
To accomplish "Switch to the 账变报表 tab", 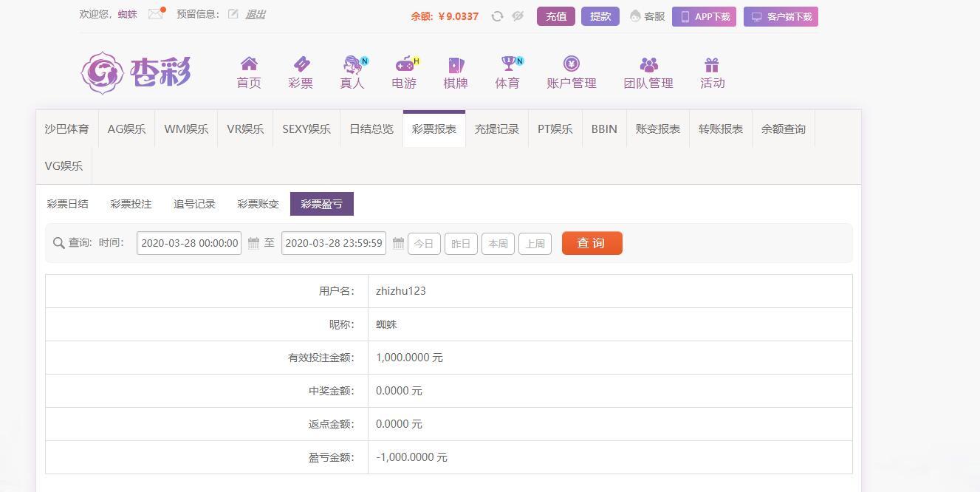I will (658, 129).
